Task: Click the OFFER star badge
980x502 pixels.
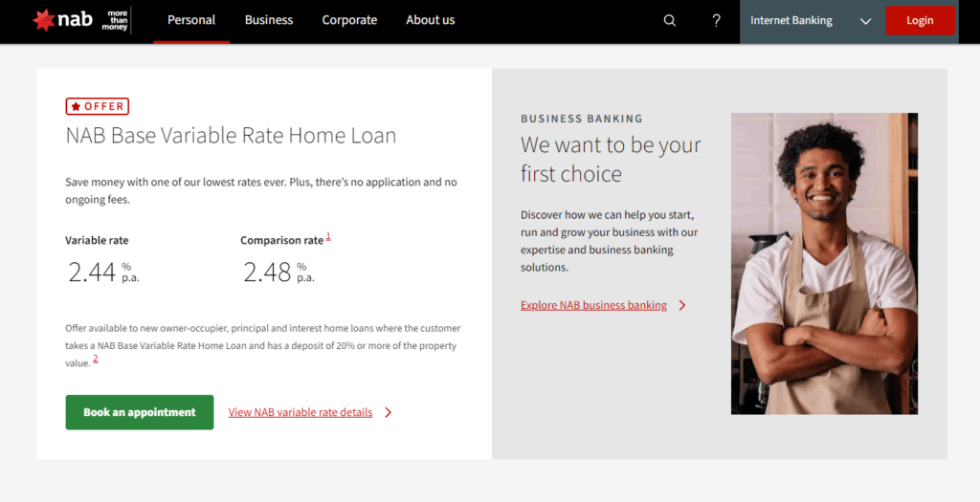Action: coord(97,106)
